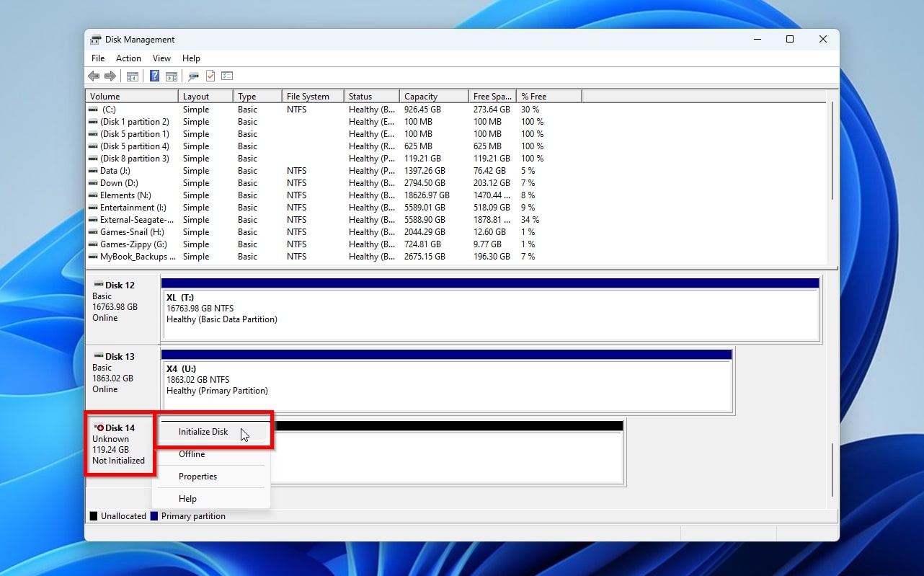Sort by the % Free column header

tap(548, 96)
